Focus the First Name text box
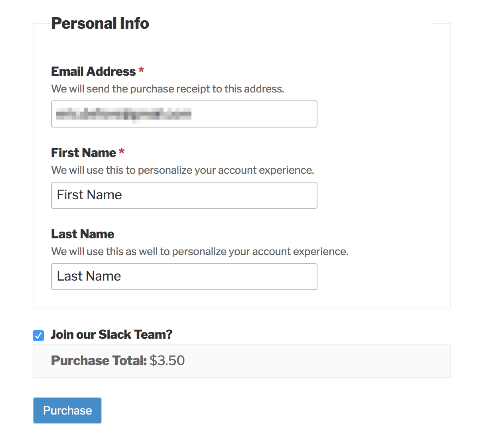The width and height of the screenshot is (477, 448). 184,195
